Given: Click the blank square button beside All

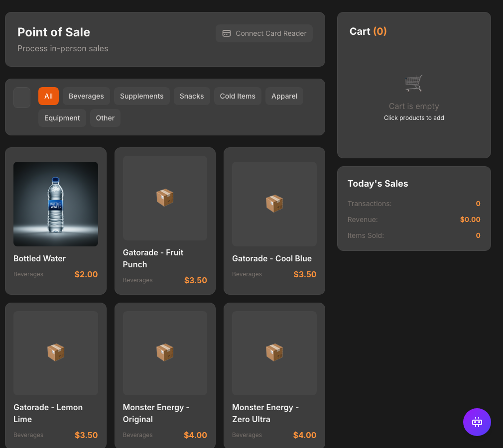Looking at the screenshot, I should tap(22, 98).
